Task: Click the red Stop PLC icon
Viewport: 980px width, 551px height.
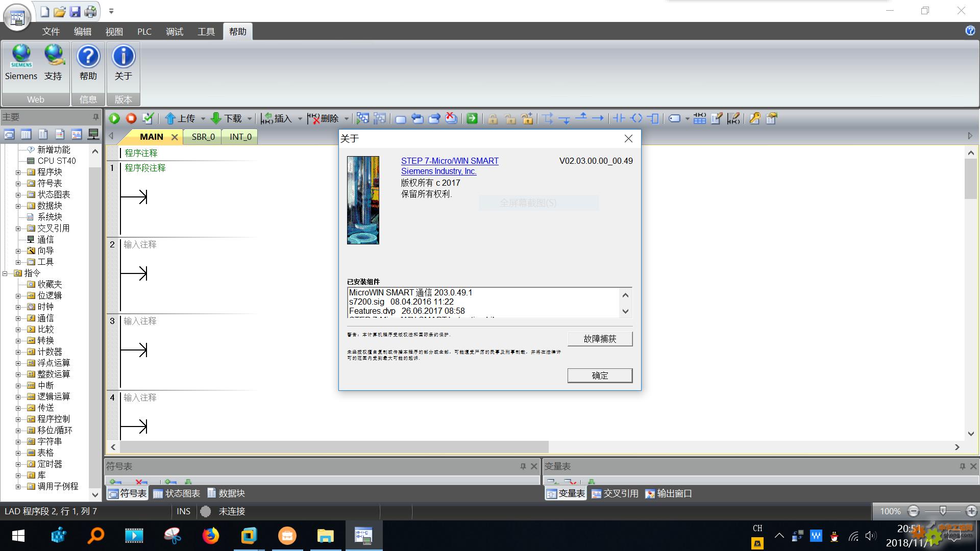Action: [131, 118]
